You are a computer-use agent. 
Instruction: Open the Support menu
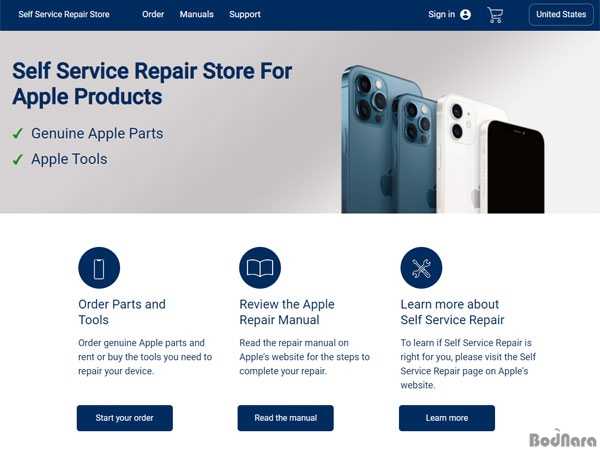tap(245, 15)
